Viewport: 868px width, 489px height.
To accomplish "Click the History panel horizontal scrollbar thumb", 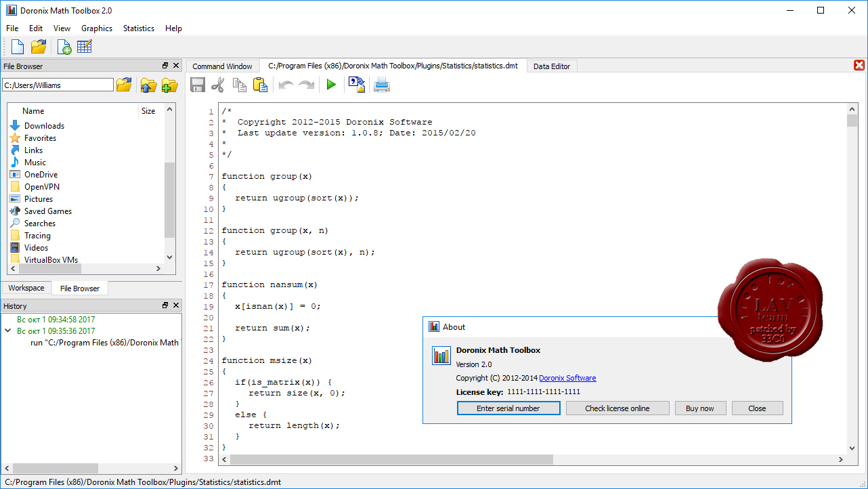I will tap(56, 468).
